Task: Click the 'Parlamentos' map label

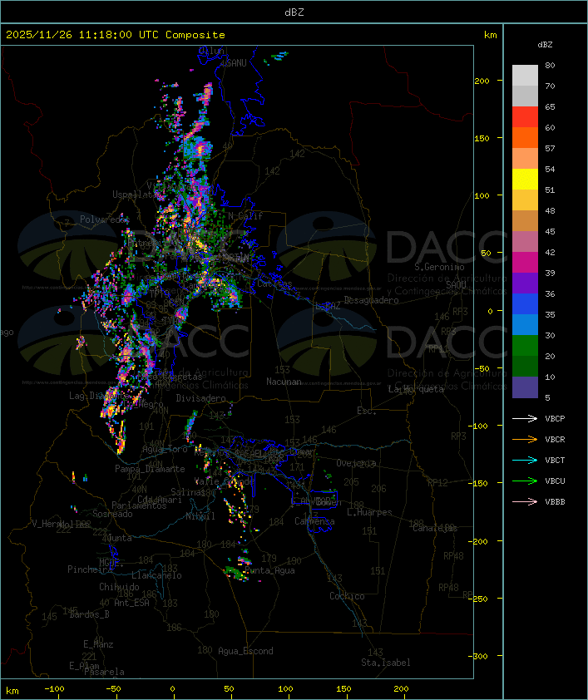Action: coord(139,505)
